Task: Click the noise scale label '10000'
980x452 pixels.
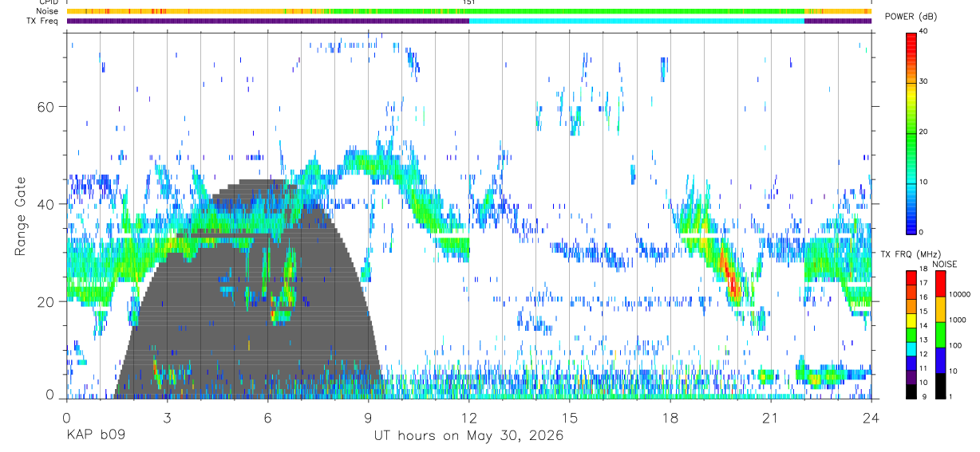Action: tap(959, 294)
